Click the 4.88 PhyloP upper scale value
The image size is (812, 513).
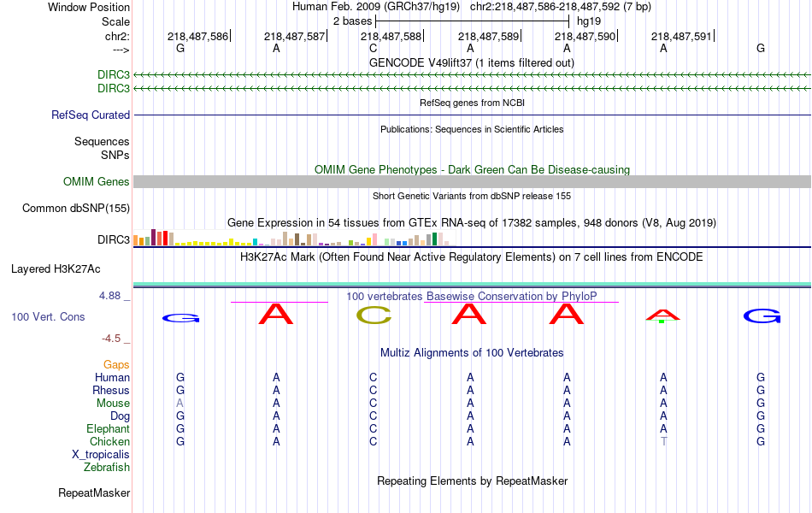[x=109, y=295]
